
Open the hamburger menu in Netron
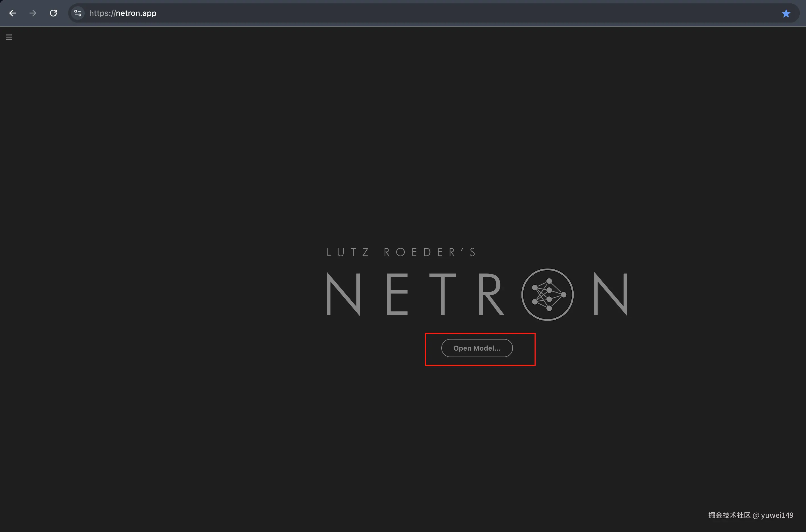click(9, 37)
